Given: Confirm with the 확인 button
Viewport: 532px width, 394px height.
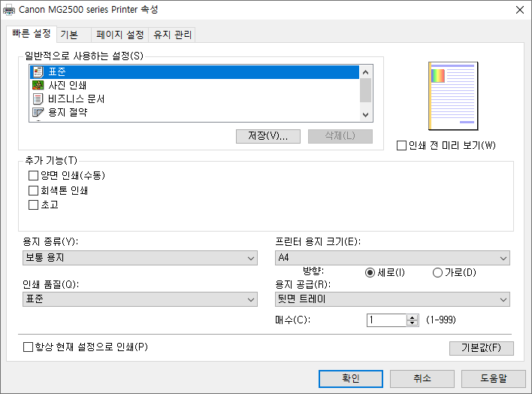Looking at the screenshot, I should click(351, 379).
